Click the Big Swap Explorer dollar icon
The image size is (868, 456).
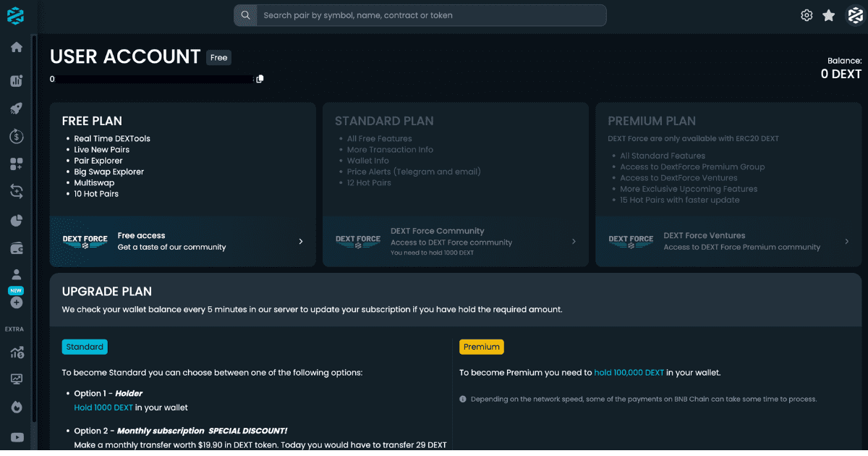(x=16, y=136)
